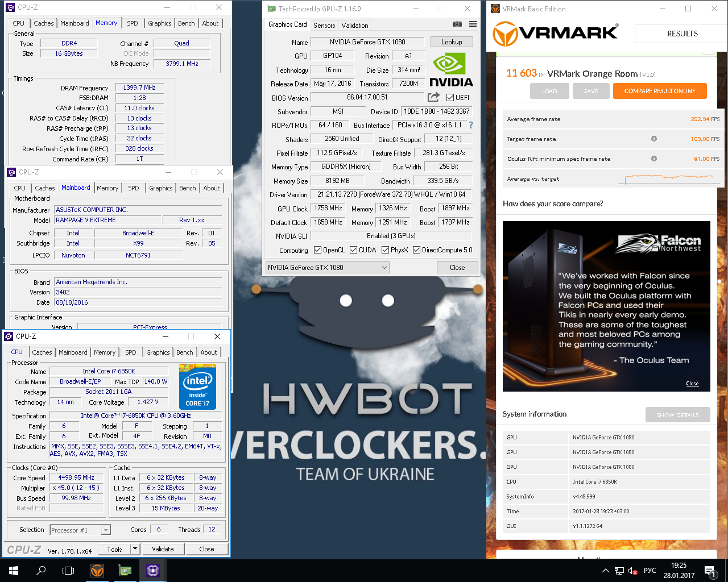Screen dimensions: 728x582
Task: Open taskbar search magnifier
Action: coord(41,571)
